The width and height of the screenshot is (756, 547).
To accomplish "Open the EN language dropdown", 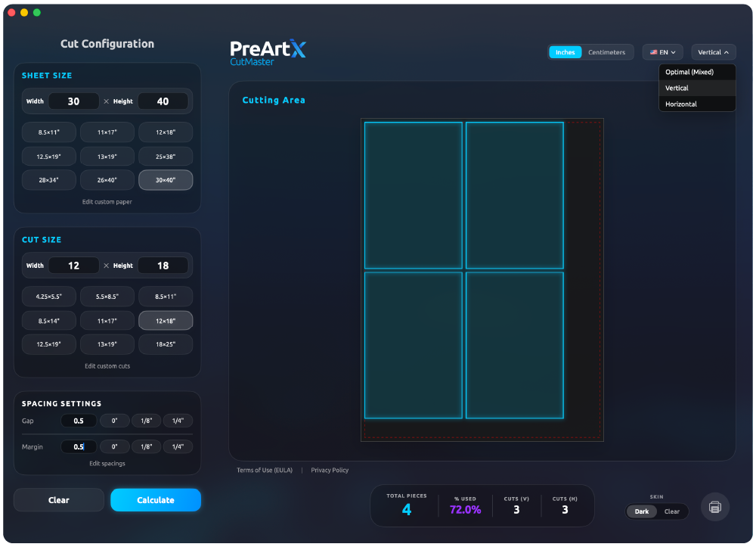I will tap(662, 51).
